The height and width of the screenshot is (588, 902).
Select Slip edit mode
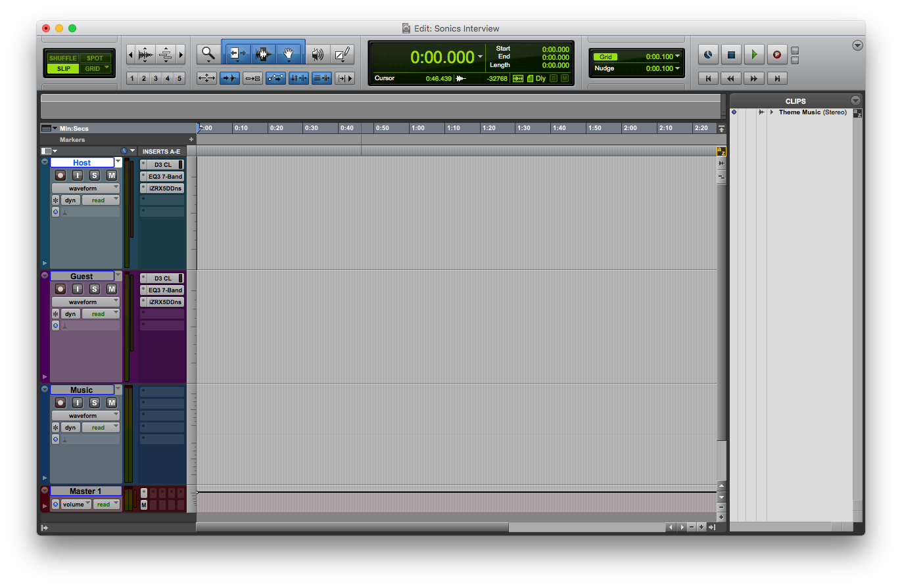63,68
